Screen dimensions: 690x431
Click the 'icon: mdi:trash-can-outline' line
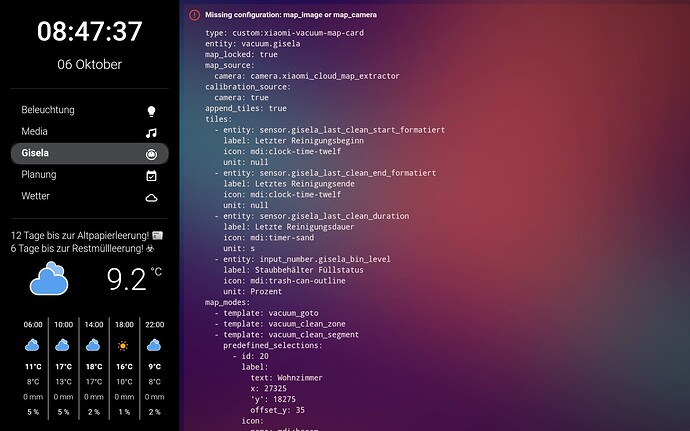pyautogui.click(x=284, y=281)
